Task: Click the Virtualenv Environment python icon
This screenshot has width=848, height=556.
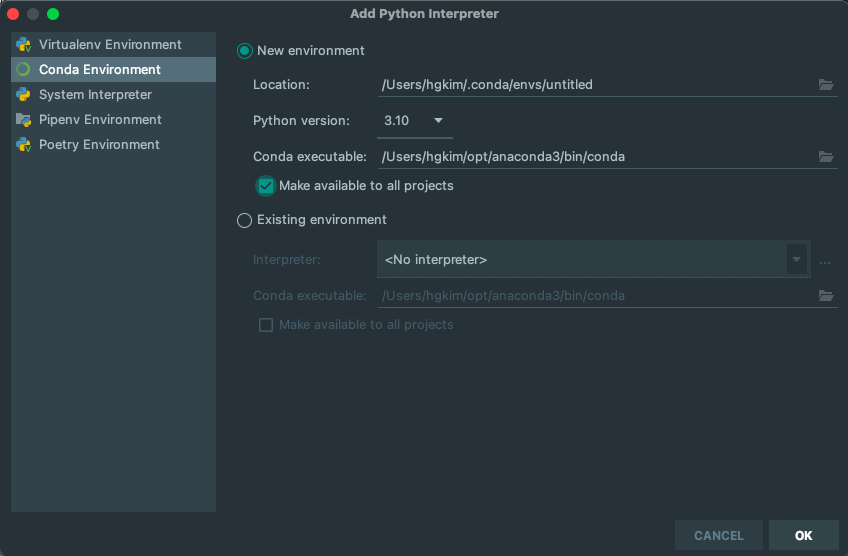Action: tap(23, 45)
